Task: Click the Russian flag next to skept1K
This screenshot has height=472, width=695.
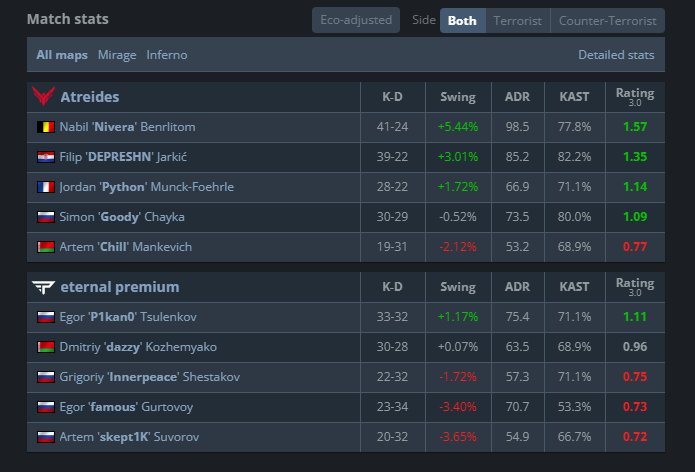Action: [x=46, y=437]
